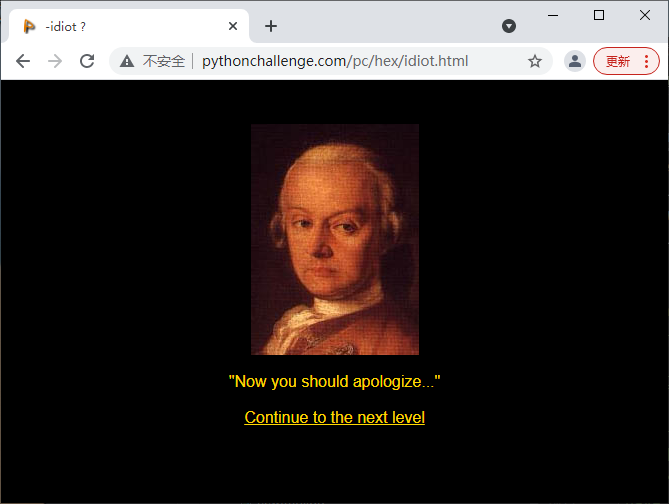
Task: Close the -idiot ? tab
Action: point(233,26)
